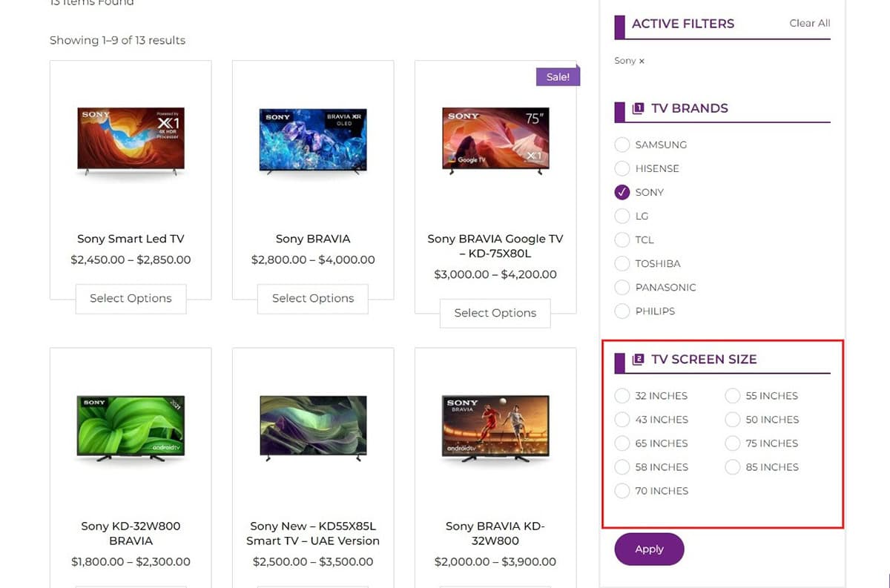Uncheck the Sony brand filter

pos(622,192)
